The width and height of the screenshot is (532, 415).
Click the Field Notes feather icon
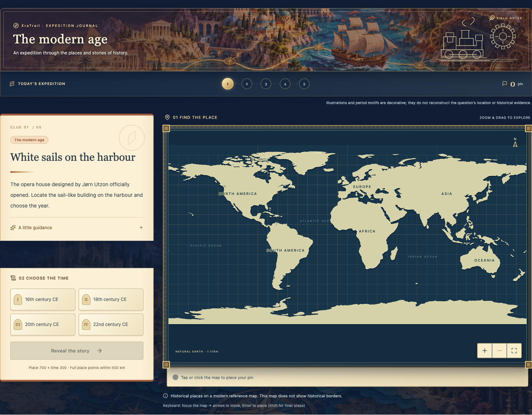[x=492, y=18]
